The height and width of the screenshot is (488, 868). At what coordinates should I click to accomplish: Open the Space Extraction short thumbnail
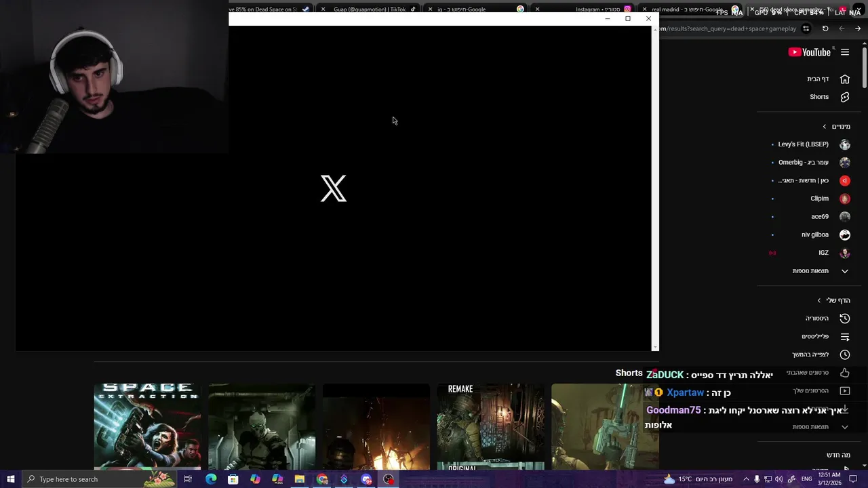(x=147, y=426)
